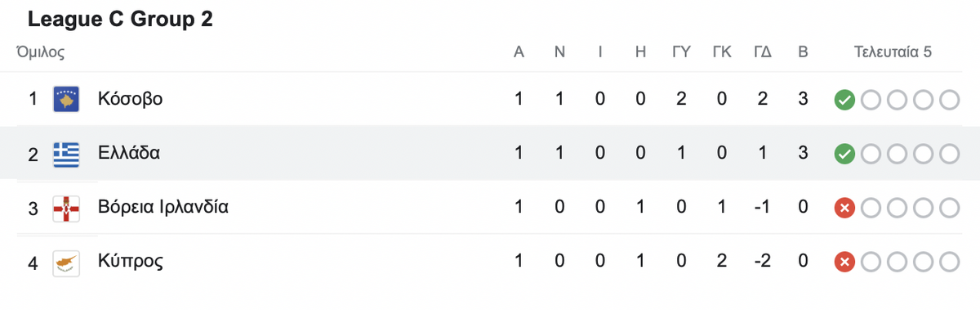Click Κύπρος's red loss icon
Screen dimensions: 980x310
[x=844, y=262]
